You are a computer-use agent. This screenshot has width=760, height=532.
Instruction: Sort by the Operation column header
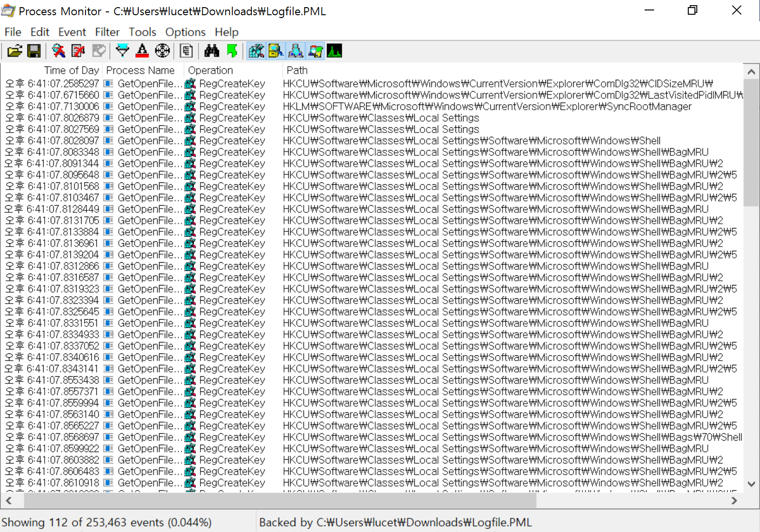[x=233, y=70]
